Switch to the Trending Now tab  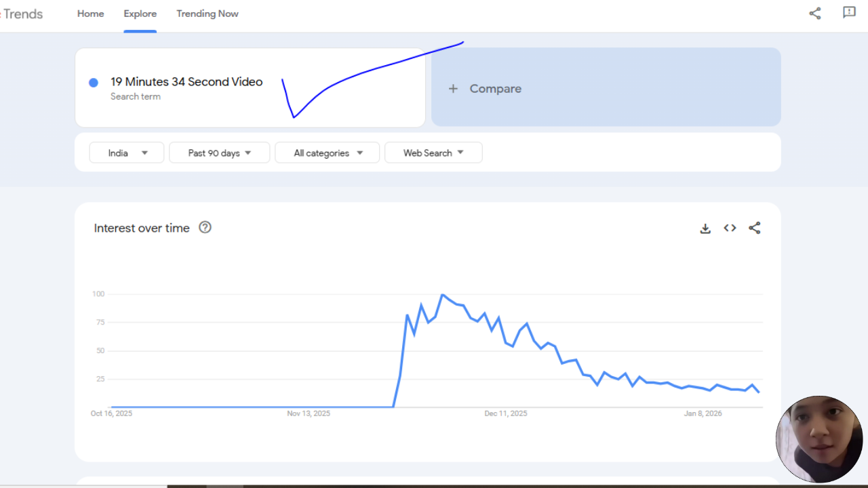click(x=208, y=14)
